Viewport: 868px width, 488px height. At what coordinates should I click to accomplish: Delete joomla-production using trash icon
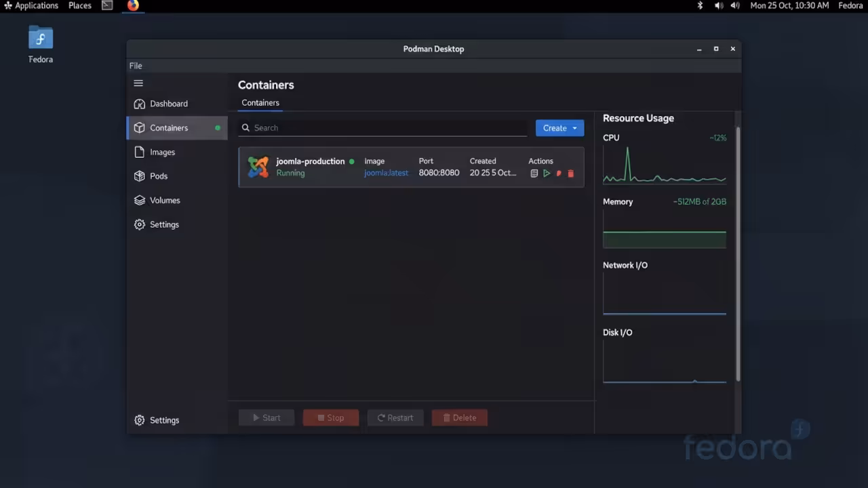(x=570, y=174)
